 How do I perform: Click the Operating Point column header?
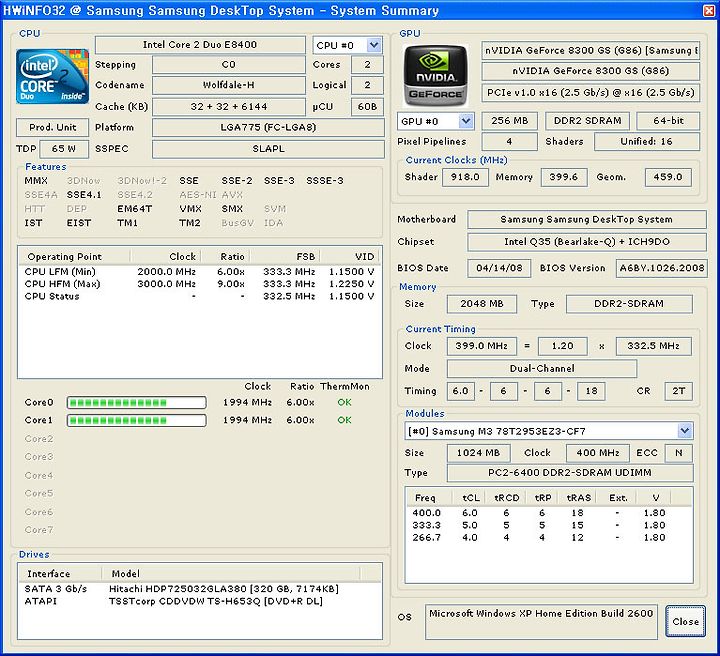pos(74,256)
